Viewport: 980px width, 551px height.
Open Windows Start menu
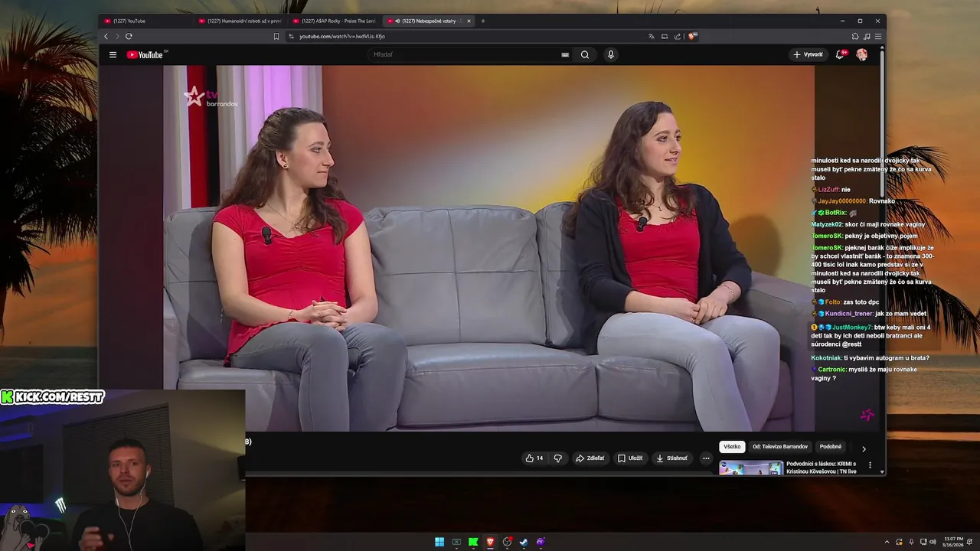(x=439, y=542)
